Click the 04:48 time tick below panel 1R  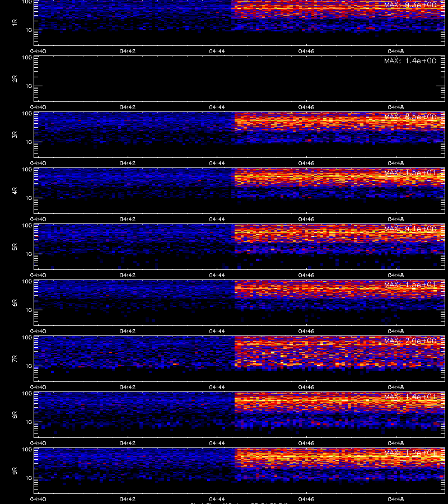pos(395,52)
